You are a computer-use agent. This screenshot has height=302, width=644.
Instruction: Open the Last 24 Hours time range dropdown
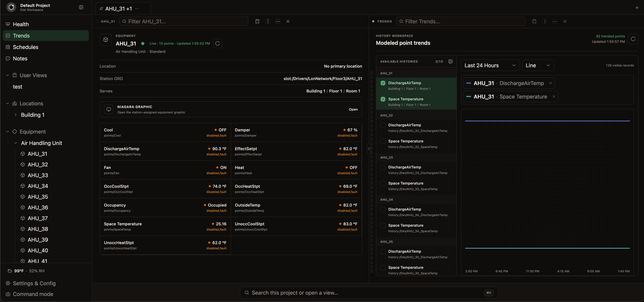[490, 65]
